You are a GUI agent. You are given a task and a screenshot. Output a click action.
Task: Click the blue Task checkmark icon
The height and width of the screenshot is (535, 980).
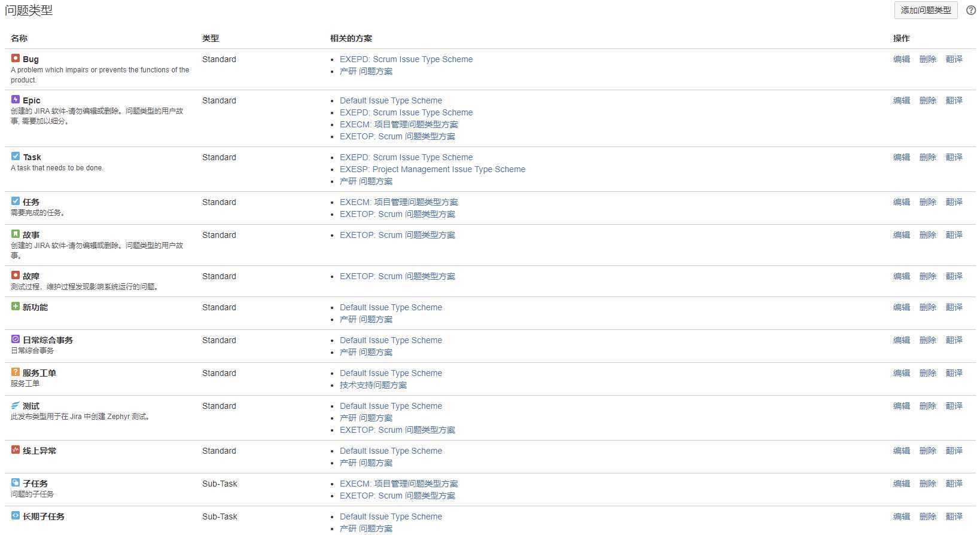(16, 157)
